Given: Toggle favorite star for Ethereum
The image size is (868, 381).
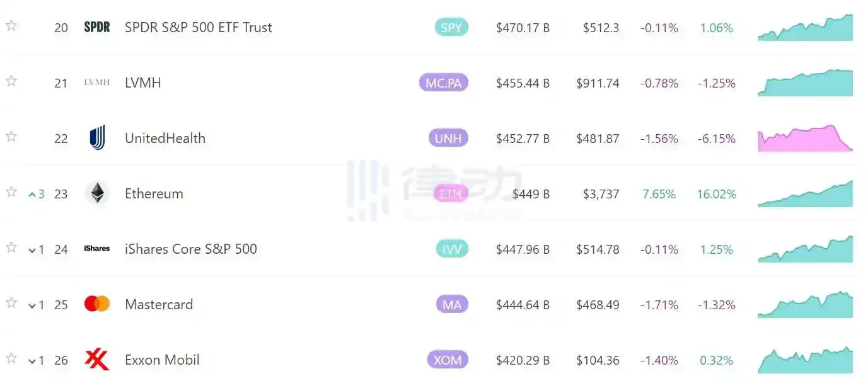Looking at the screenshot, I should 11,192.
